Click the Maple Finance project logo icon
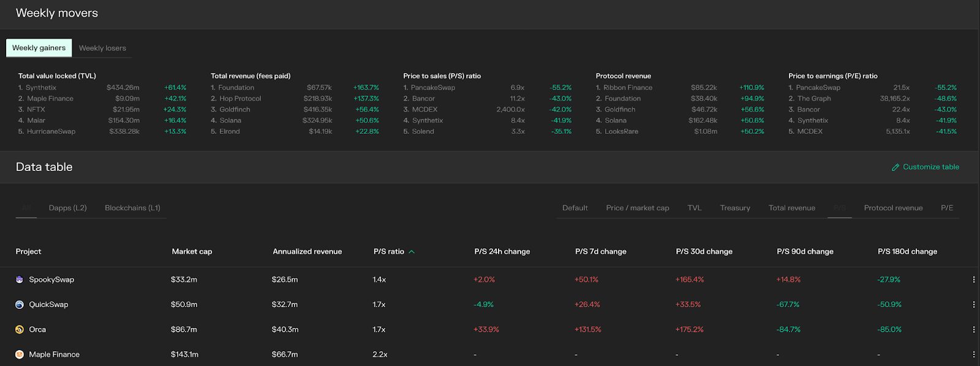The width and height of the screenshot is (980, 366). click(x=20, y=354)
